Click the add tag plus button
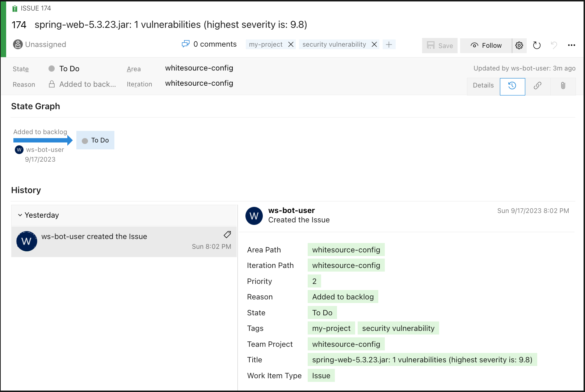The height and width of the screenshot is (392, 585). [x=389, y=44]
